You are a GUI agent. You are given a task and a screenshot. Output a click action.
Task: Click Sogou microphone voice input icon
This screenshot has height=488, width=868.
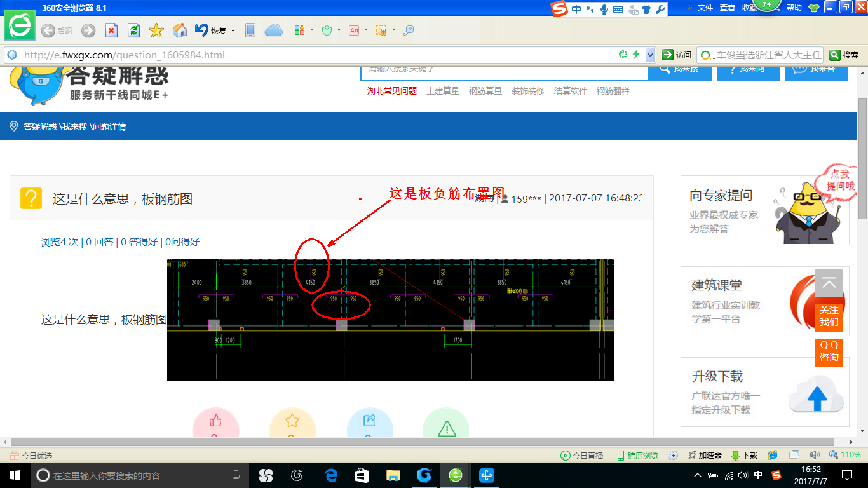point(604,10)
